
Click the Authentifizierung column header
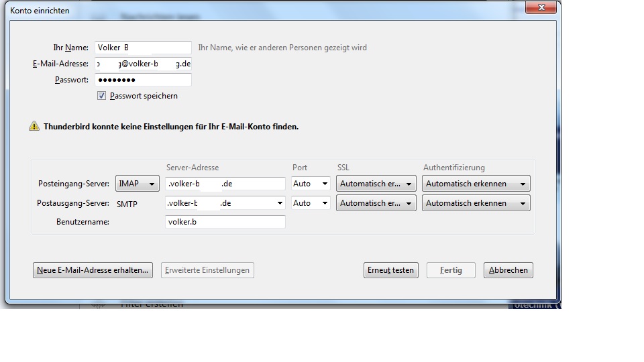(x=454, y=168)
